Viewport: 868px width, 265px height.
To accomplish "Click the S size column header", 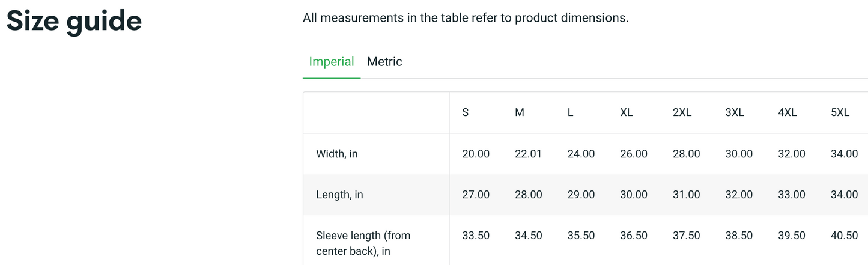I will 466,113.
